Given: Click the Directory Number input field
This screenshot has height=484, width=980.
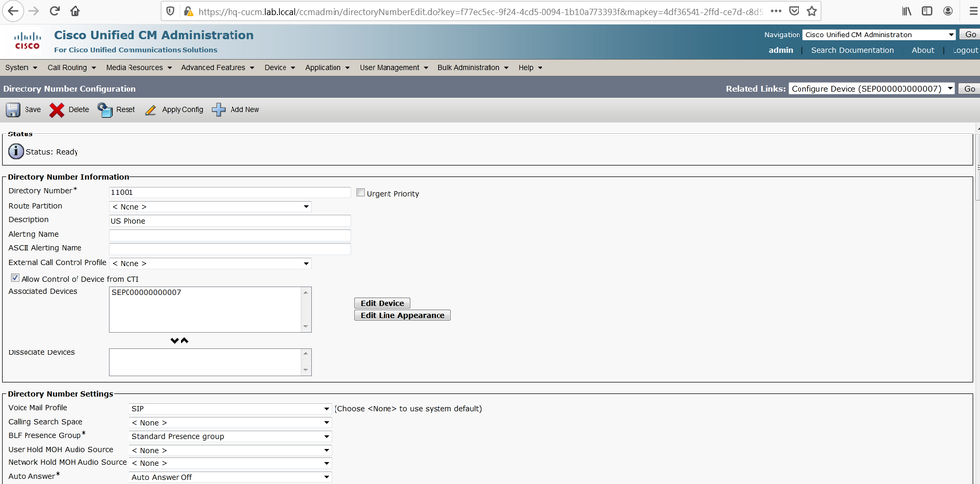Looking at the screenshot, I should (x=230, y=192).
